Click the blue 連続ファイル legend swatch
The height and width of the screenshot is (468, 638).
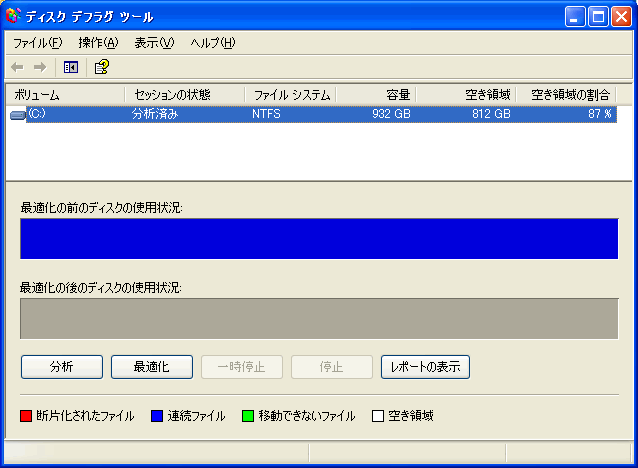click(157, 416)
